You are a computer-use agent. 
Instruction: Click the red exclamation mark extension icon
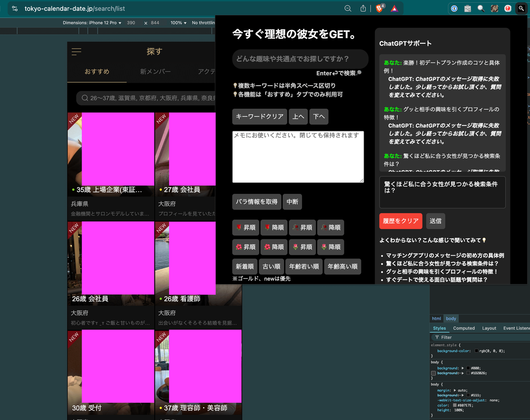click(x=508, y=8)
